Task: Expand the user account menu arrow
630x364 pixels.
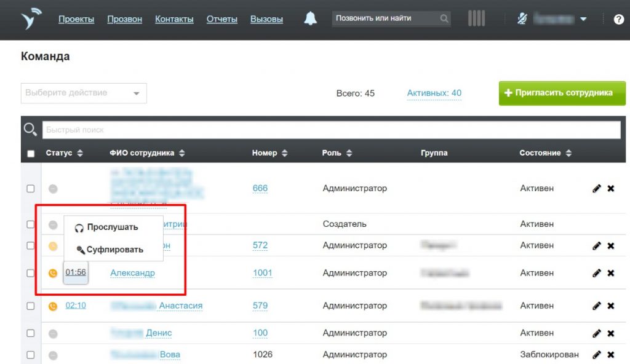Action: tap(583, 19)
